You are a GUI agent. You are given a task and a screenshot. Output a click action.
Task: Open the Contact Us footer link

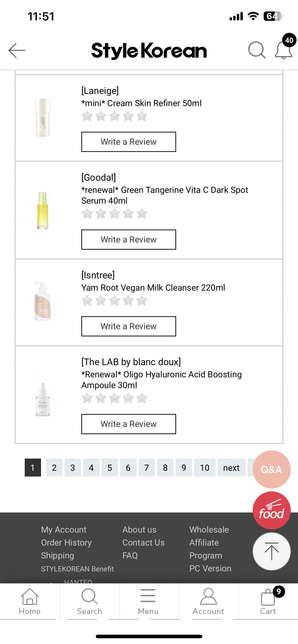click(143, 543)
